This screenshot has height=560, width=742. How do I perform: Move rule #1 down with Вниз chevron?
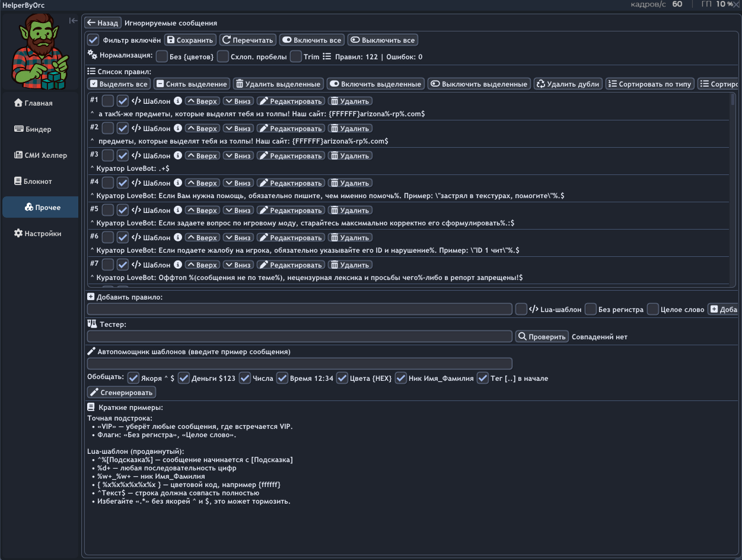point(237,101)
